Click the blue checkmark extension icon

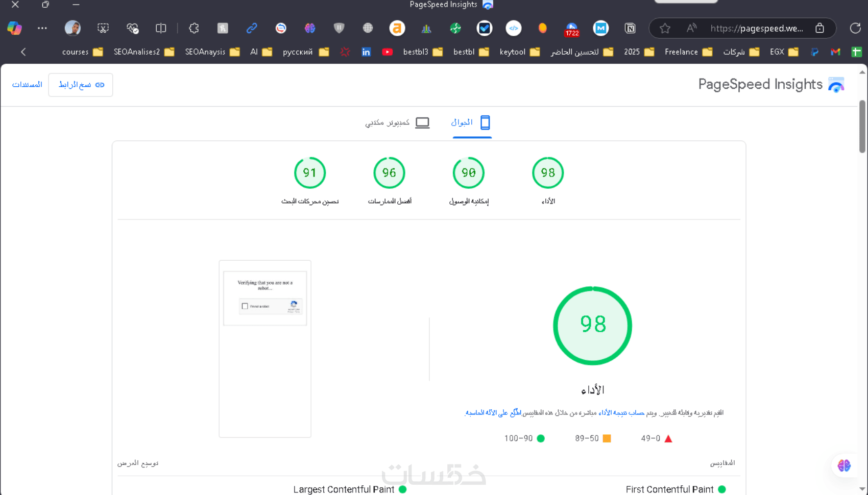(x=485, y=28)
